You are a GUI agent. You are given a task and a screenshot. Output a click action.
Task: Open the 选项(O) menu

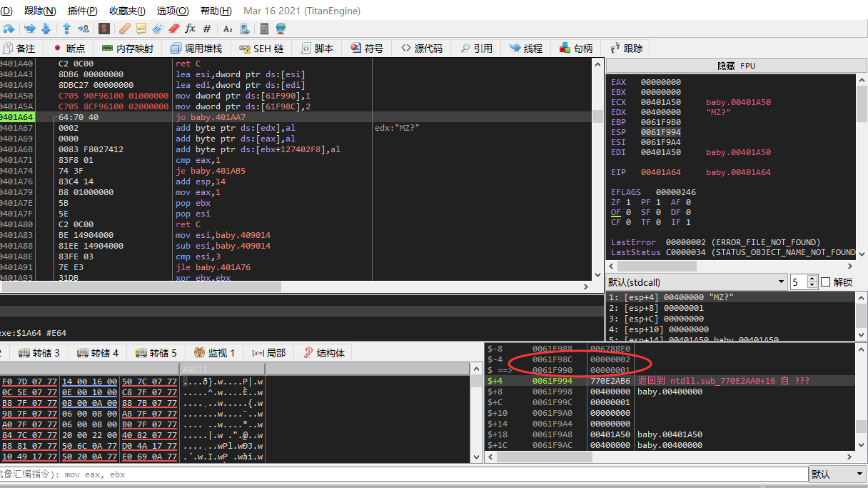[173, 11]
